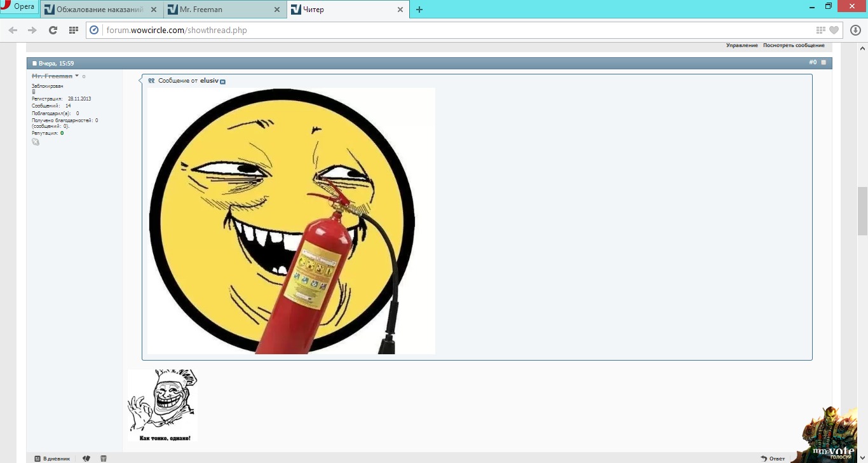Image resolution: width=868 pixels, height=463 pixels.
Task: Go back to the previous page
Action: [x=13, y=30]
